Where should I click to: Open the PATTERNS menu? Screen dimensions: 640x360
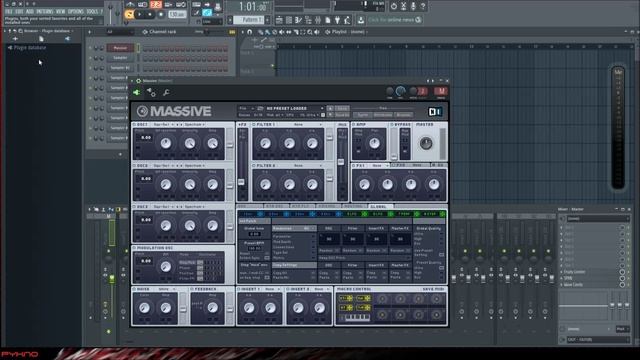click(x=45, y=11)
